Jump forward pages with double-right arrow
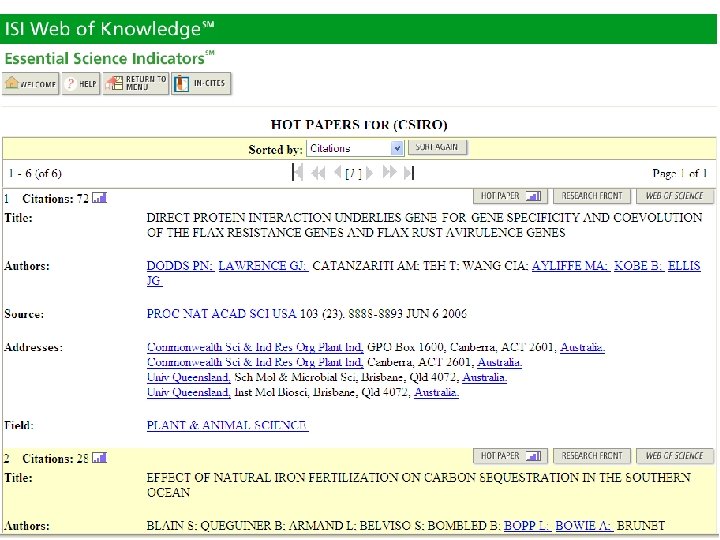Image resolution: width=720 pixels, height=540 pixels. [389, 173]
